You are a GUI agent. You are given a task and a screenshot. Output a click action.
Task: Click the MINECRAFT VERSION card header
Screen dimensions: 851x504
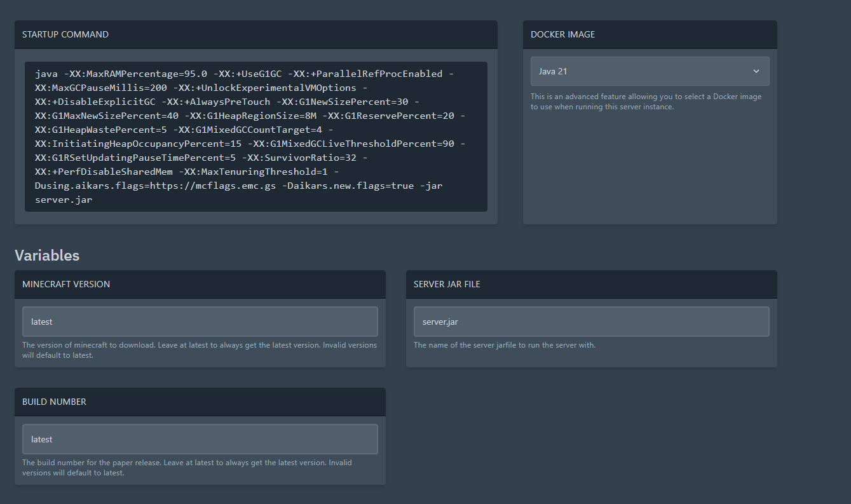tap(66, 284)
